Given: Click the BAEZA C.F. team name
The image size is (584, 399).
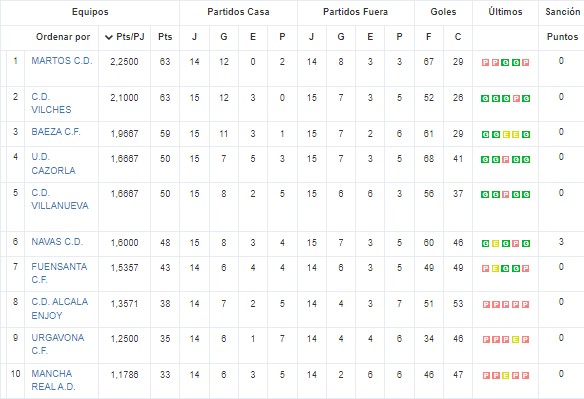Looking at the screenshot, I should [55, 132].
